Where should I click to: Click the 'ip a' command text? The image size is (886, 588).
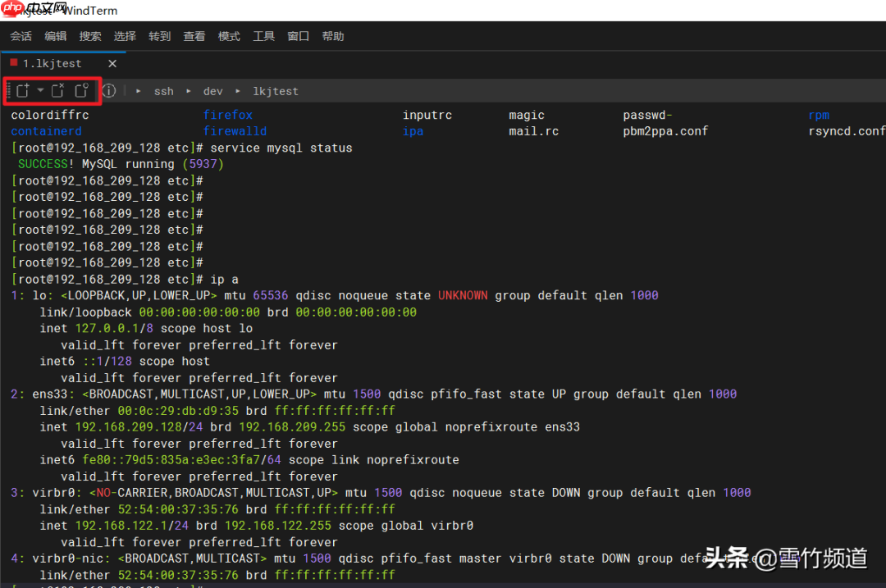pos(224,280)
